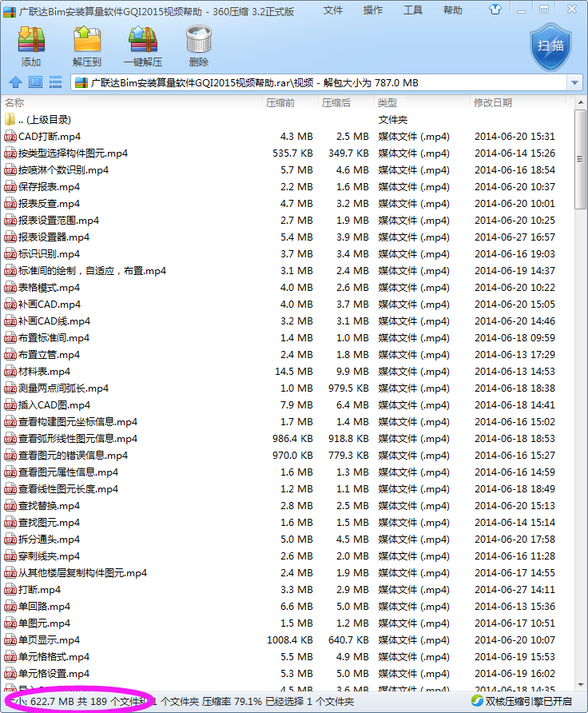Select file 测量两点间弧长.mp4
Image resolution: width=588 pixels, height=713 pixels.
pyautogui.click(x=63, y=388)
